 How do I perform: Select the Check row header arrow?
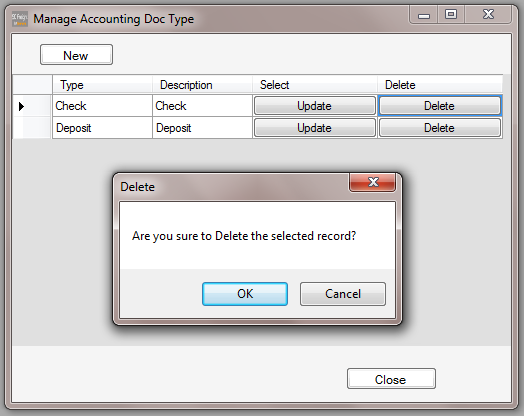(x=32, y=106)
